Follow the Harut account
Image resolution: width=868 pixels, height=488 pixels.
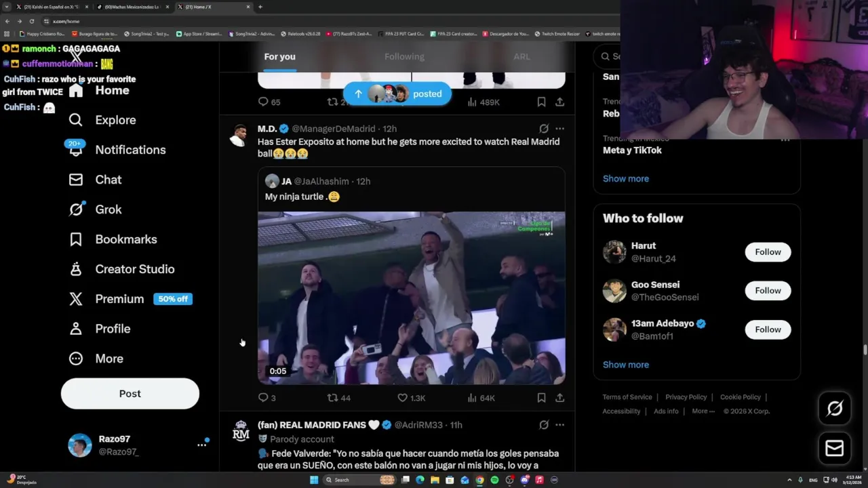[768, 252]
